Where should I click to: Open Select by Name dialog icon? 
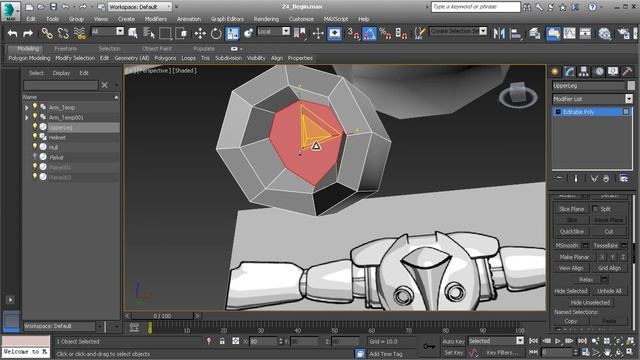(x=149, y=33)
